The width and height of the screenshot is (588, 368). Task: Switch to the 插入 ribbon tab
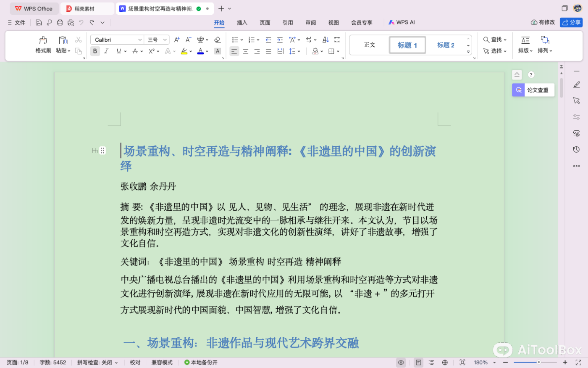[241, 23]
